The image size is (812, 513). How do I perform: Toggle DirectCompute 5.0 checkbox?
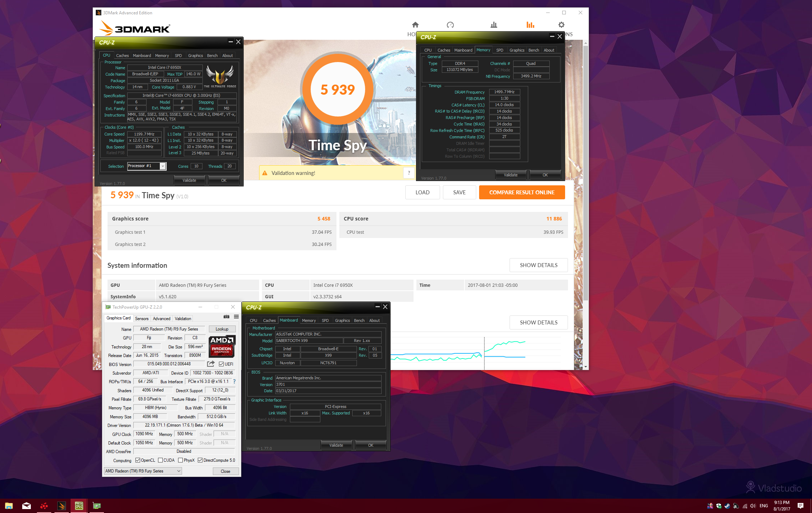tap(200, 460)
